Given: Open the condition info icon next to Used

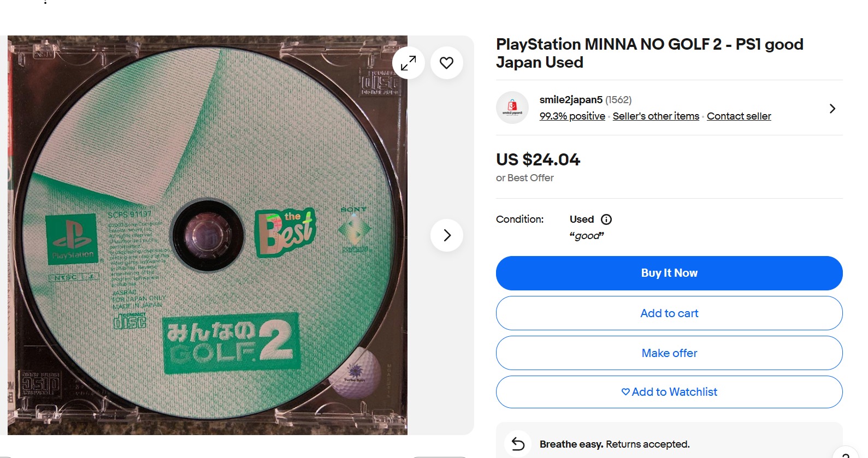Looking at the screenshot, I should [x=606, y=219].
